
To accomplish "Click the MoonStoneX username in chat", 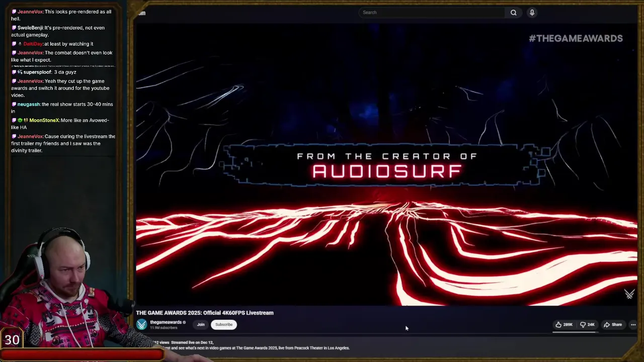I will coord(44,120).
